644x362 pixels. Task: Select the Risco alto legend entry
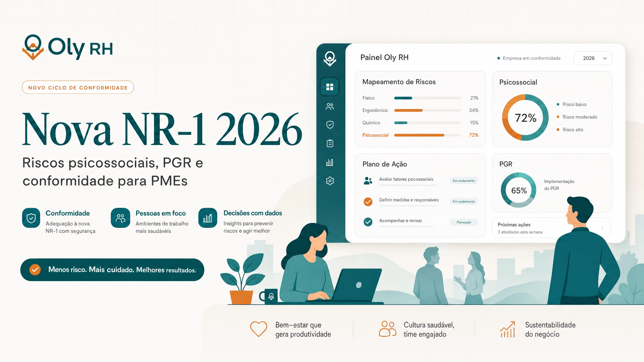click(x=570, y=130)
